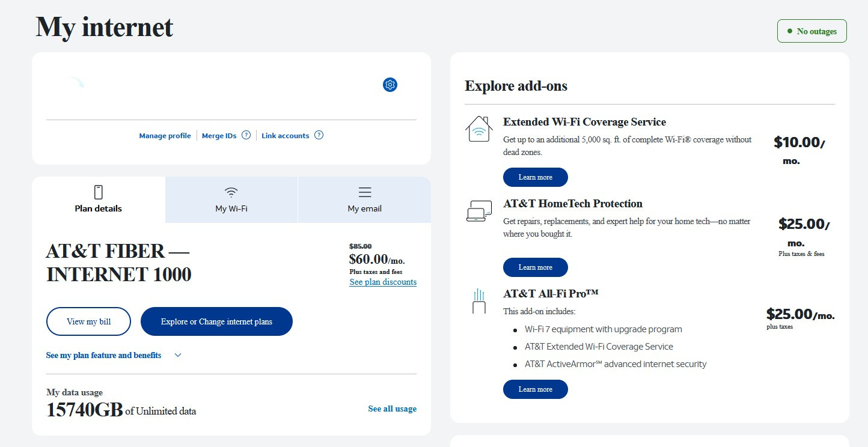Click the struck-through $85.00 price

pyautogui.click(x=360, y=246)
